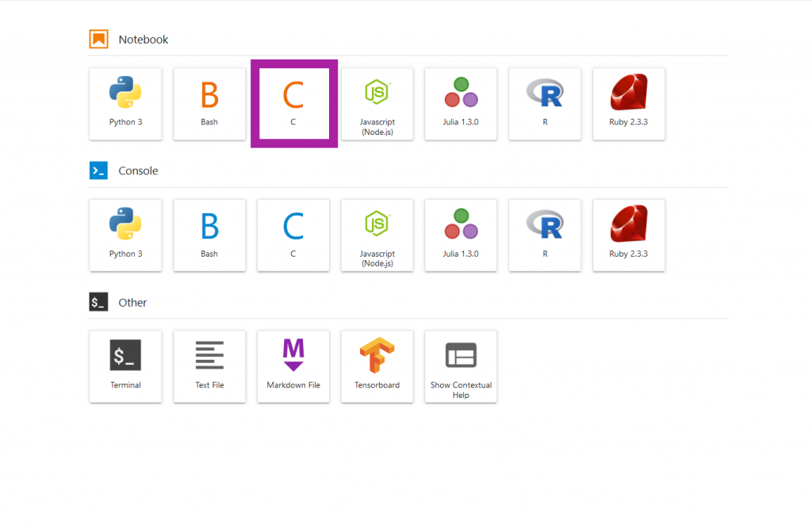Viewport: 812px width, 528px height.
Task: Show Contextual Help panel
Action: click(x=461, y=366)
